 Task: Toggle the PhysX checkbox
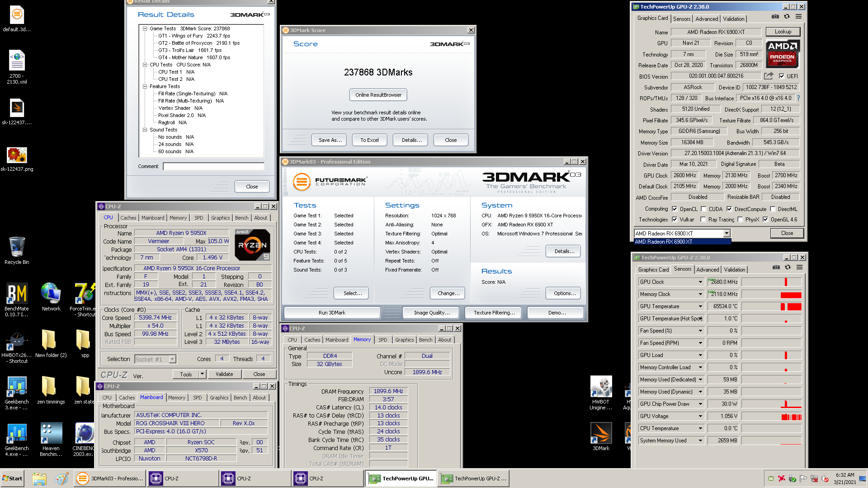740,219
